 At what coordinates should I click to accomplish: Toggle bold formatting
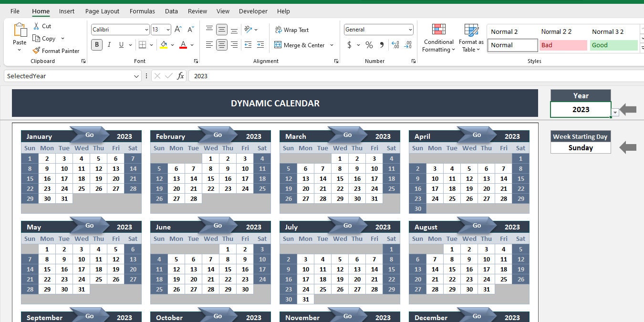97,44
